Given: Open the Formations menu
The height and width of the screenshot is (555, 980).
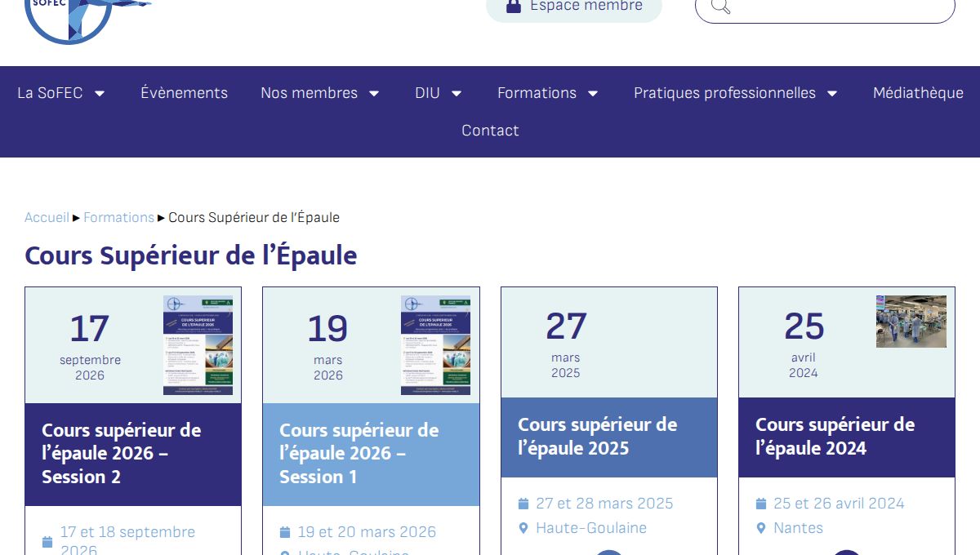Looking at the screenshot, I should [x=537, y=93].
